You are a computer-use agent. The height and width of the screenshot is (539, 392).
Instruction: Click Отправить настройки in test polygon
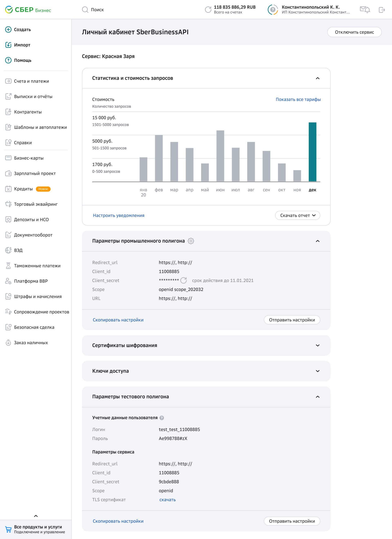tap(292, 521)
